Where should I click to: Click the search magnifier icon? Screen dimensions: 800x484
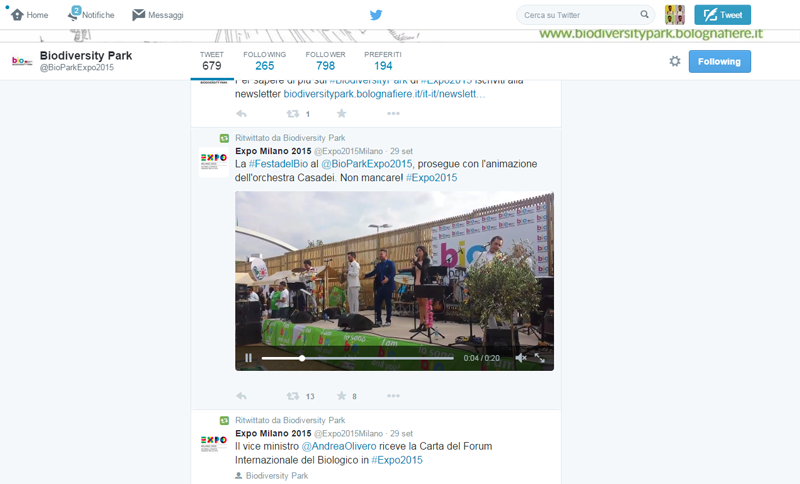pos(644,14)
